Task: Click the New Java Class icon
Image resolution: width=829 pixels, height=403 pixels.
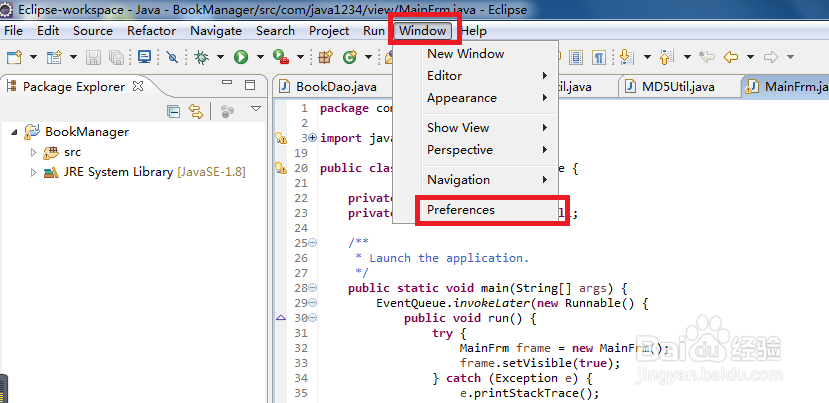Action: point(349,57)
